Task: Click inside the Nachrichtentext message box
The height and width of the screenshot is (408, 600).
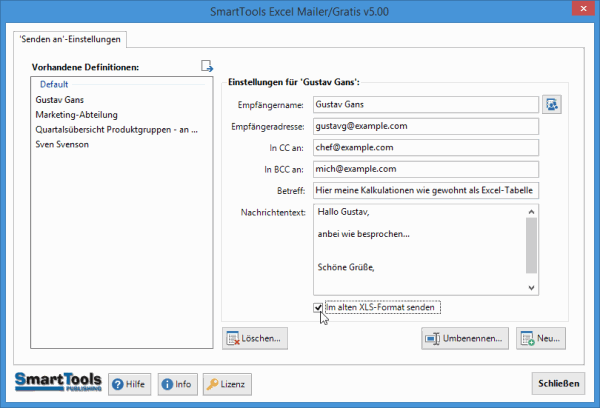Action: point(419,250)
